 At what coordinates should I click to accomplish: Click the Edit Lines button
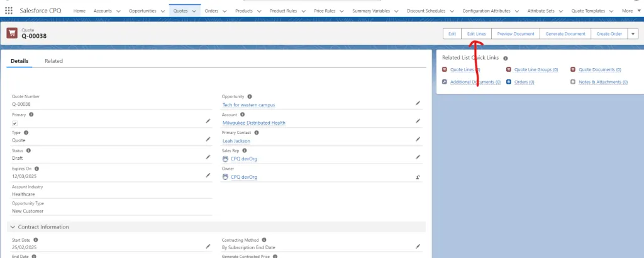[x=477, y=34]
